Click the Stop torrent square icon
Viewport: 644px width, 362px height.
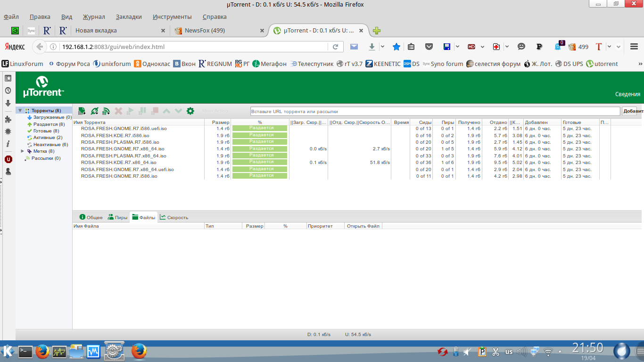(x=155, y=111)
